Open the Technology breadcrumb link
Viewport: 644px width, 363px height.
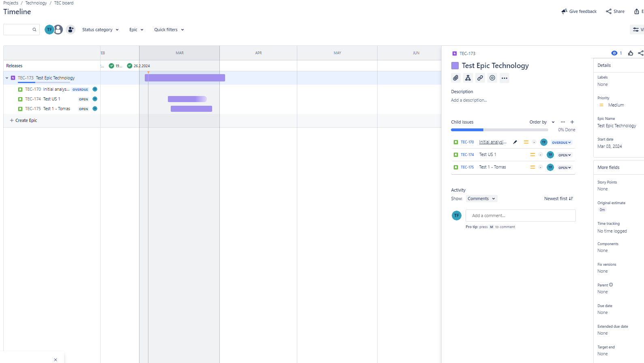point(36,3)
